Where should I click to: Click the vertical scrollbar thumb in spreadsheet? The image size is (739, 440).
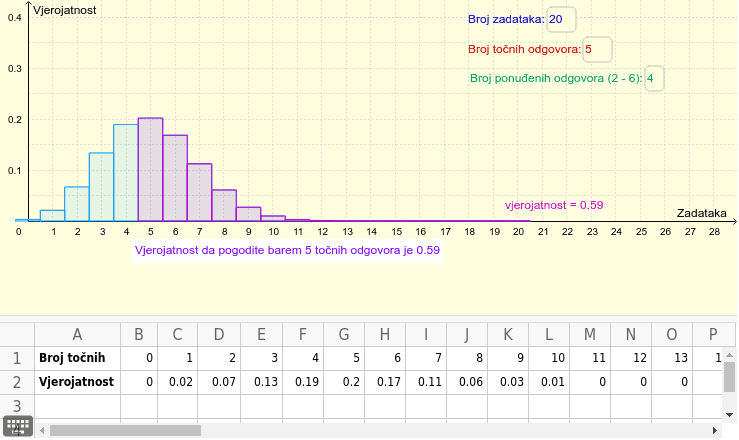point(730,377)
